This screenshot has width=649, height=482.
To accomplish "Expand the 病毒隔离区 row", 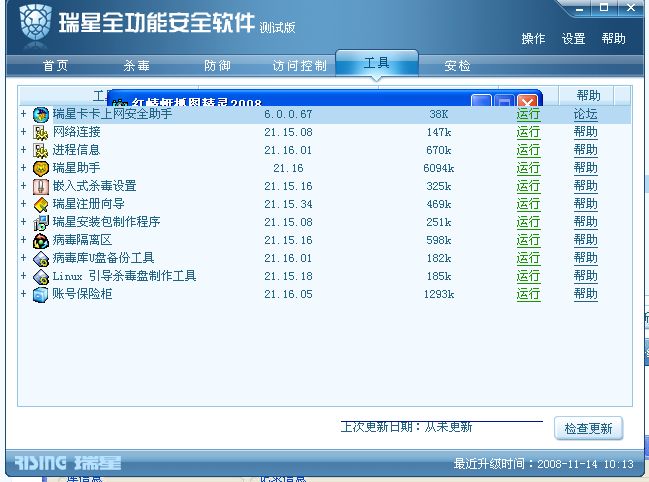I will coord(24,240).
